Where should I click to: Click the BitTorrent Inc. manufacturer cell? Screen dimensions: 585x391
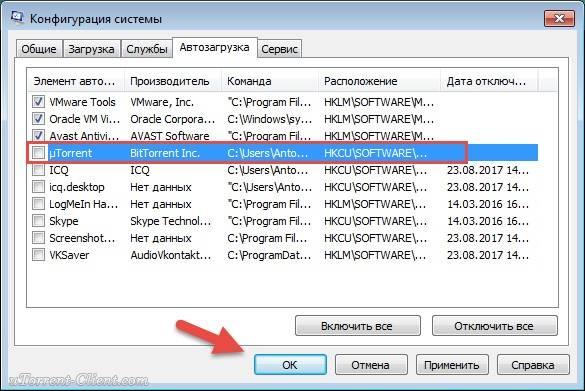tap(165, 153)
